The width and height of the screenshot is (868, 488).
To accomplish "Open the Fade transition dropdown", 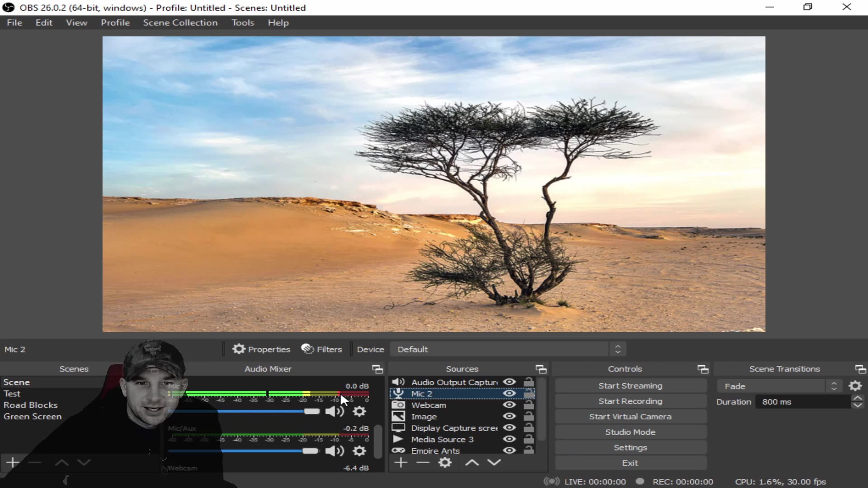I will click(x=834, y=386).
